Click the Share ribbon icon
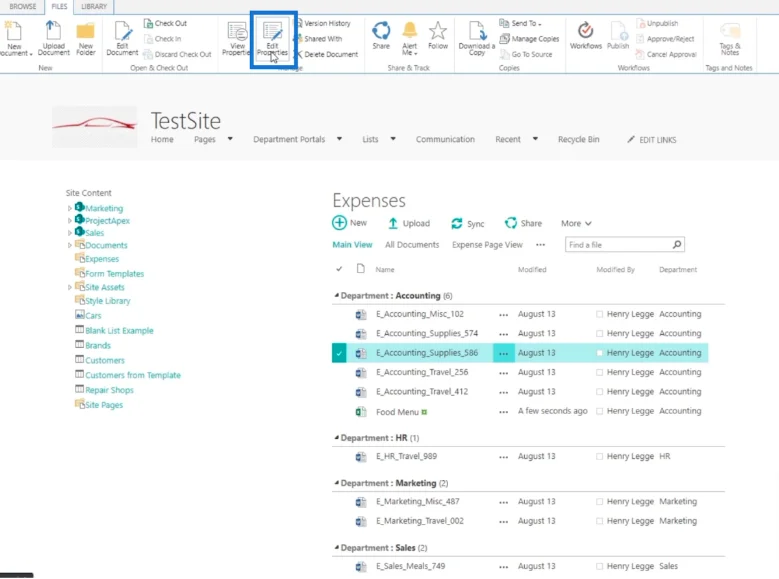Image resolution: width=779 pixels, height=579 pixels. point(381,35)
